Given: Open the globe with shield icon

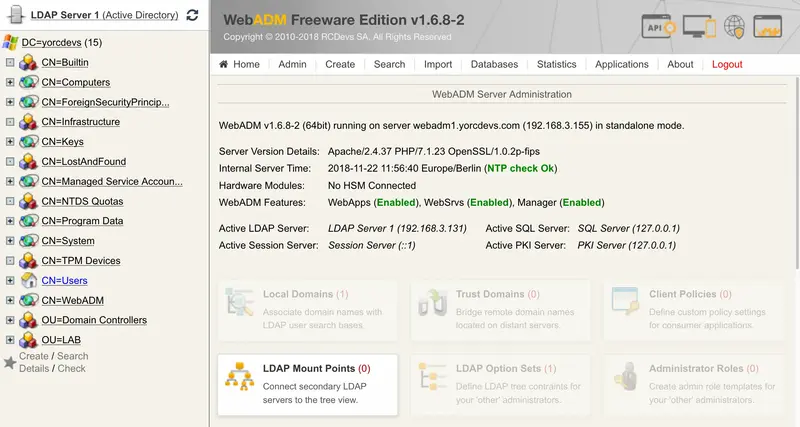Looking at the screenshot, I should point(734,27).
